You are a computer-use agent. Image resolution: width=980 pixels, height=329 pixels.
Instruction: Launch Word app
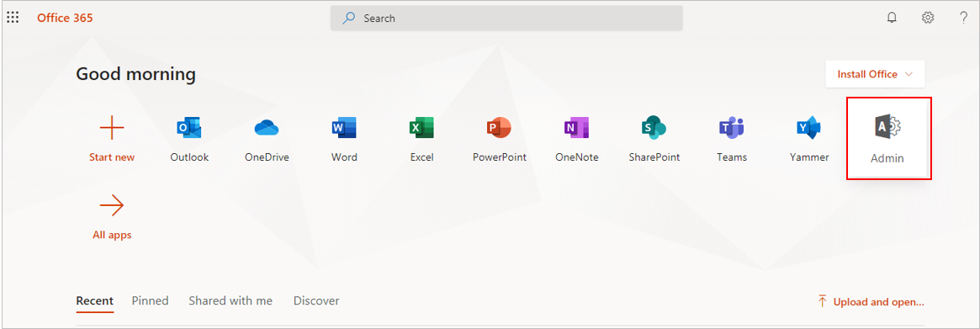[x=344, y=139]
